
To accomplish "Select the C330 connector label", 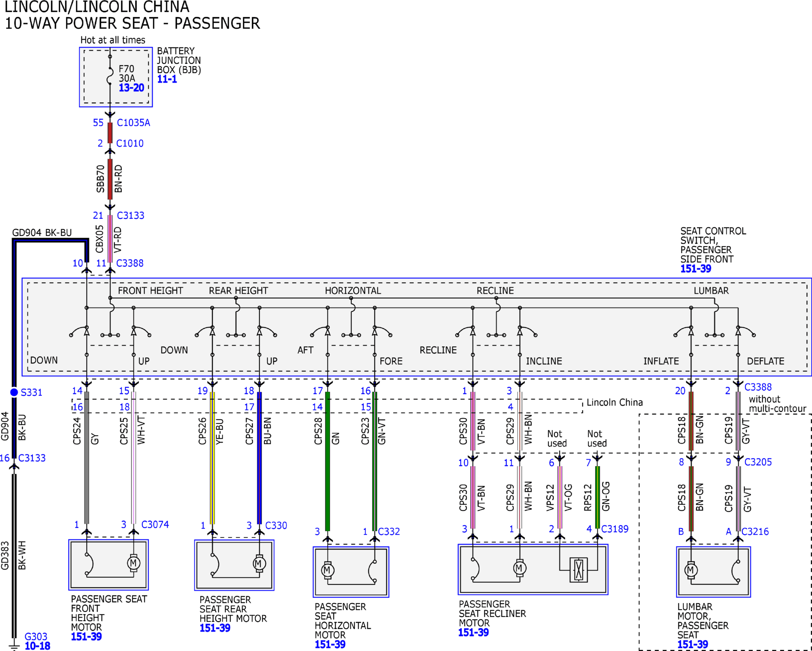I will point(276,525).
